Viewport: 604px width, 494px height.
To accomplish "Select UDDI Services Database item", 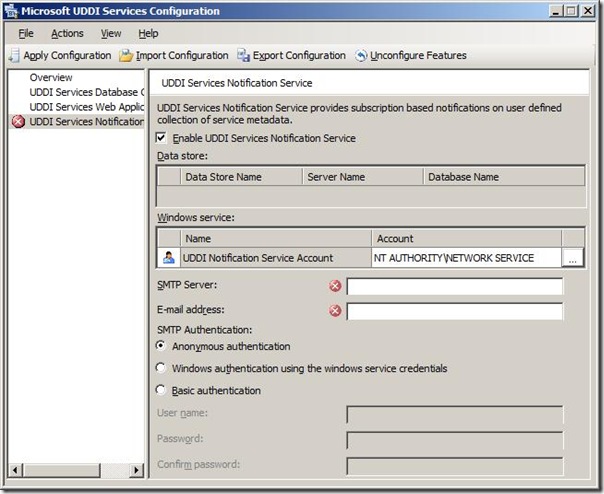I will pyautogui.click(x=87, y=92).
